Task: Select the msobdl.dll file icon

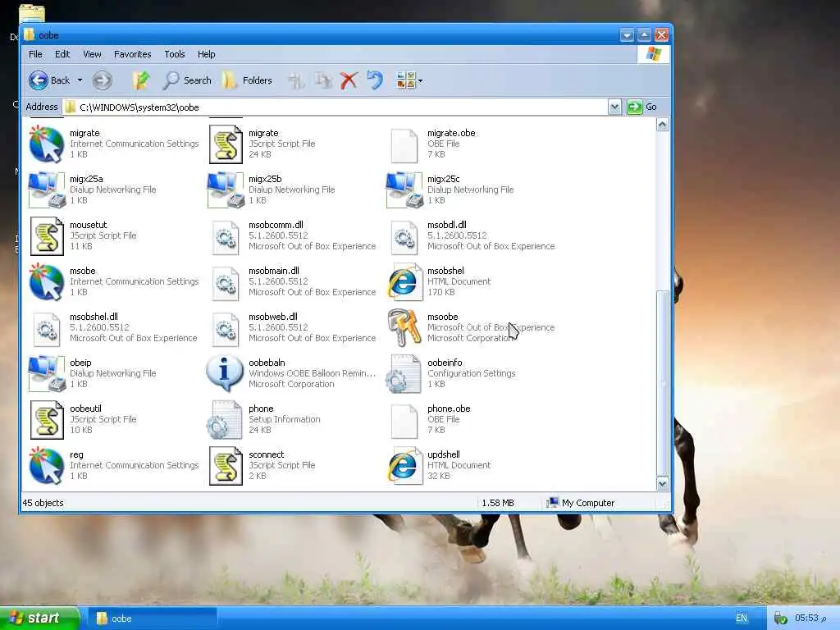Action: click(x=404, y=237)
